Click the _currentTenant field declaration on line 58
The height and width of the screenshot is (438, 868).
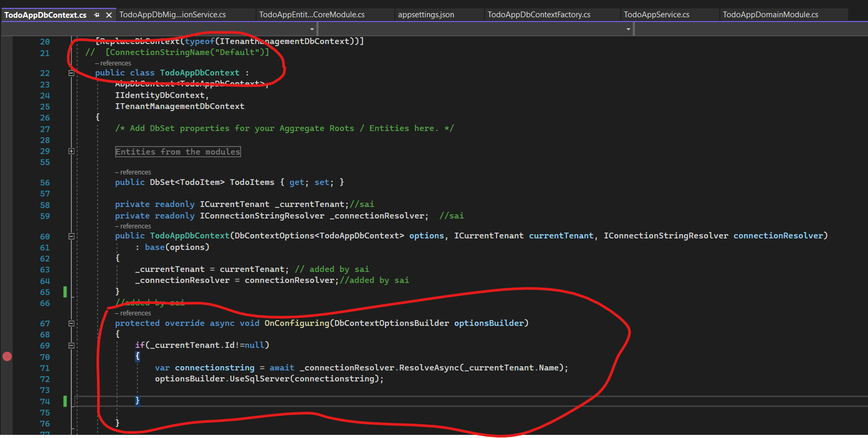click(232, 204)
